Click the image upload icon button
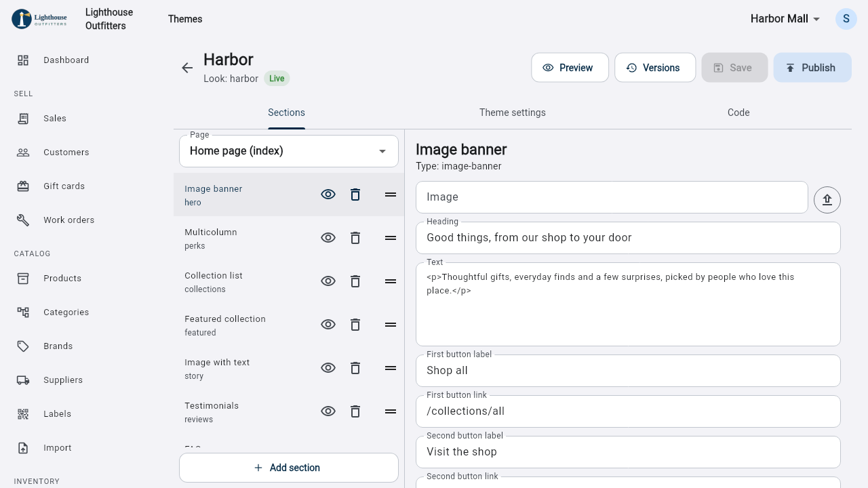This screenshot has height=488, width=868. pos(827,200)
